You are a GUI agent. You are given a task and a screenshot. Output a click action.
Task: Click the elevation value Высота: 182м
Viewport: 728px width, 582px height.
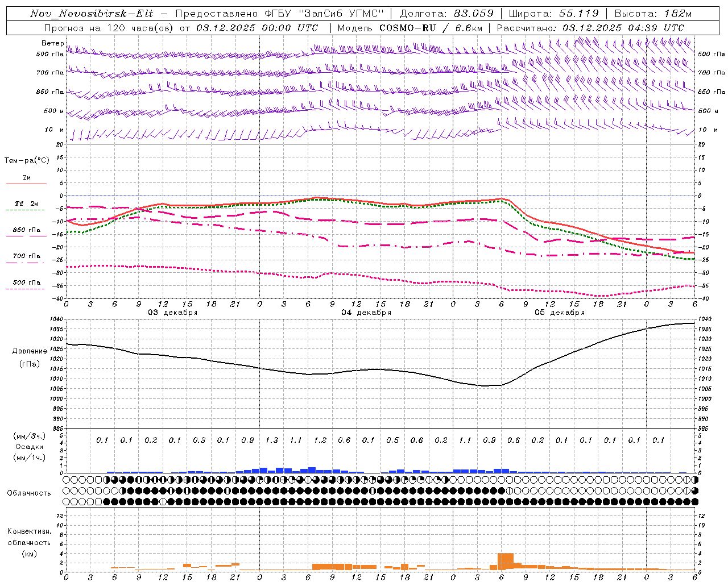(653, 14)
